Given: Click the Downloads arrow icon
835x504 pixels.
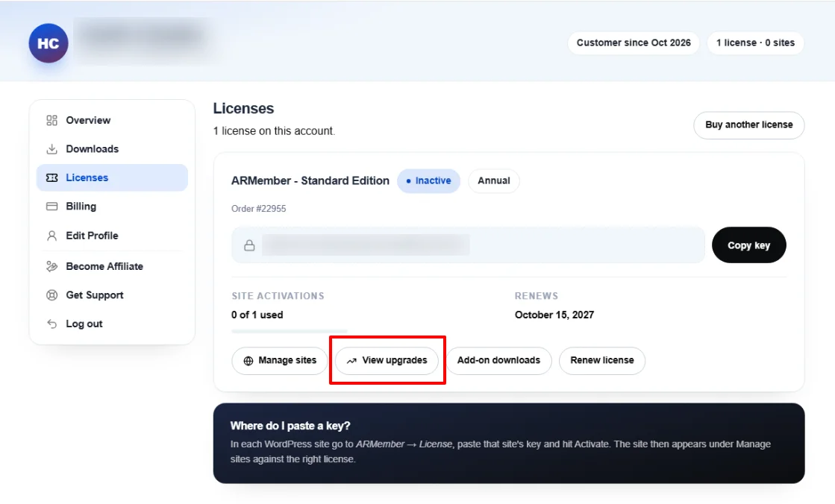Looking at the screenshot, I should [51, 149].
